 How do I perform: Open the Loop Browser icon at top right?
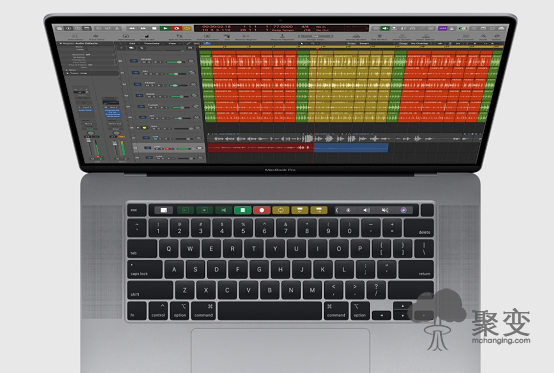(x=493, y=28)
